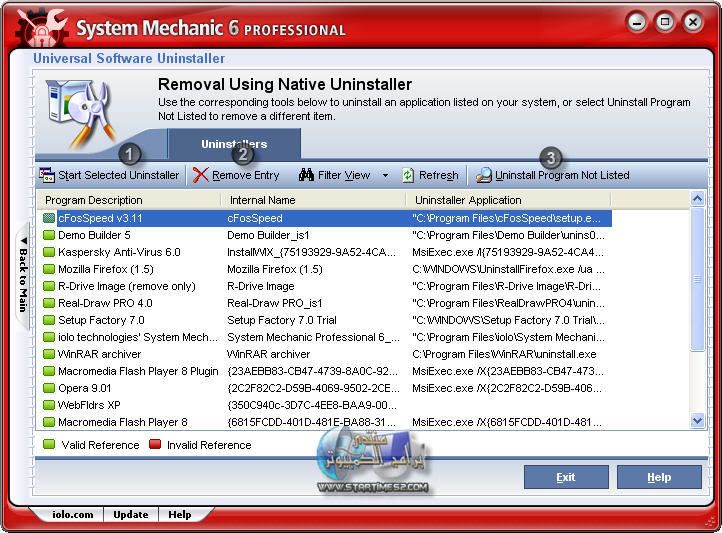Click the red X Remove Entry icon
The width and height of the screenshot is (722, 533).
[x=200, y=175]
